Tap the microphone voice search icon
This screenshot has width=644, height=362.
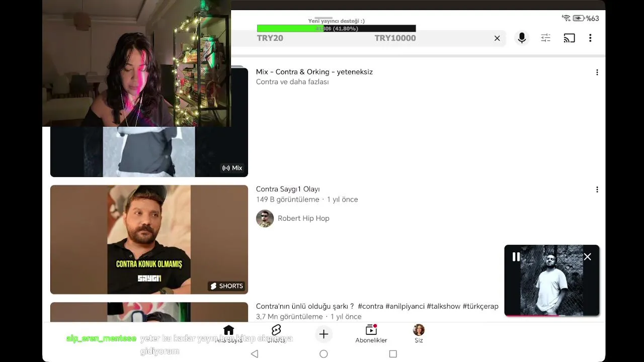[x=522, y=38]
